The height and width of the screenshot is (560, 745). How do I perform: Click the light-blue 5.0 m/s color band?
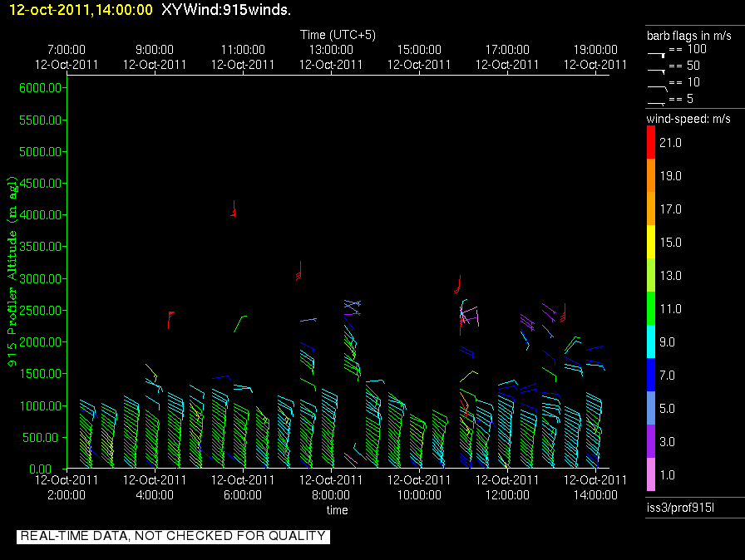click(x=650, y=408)
